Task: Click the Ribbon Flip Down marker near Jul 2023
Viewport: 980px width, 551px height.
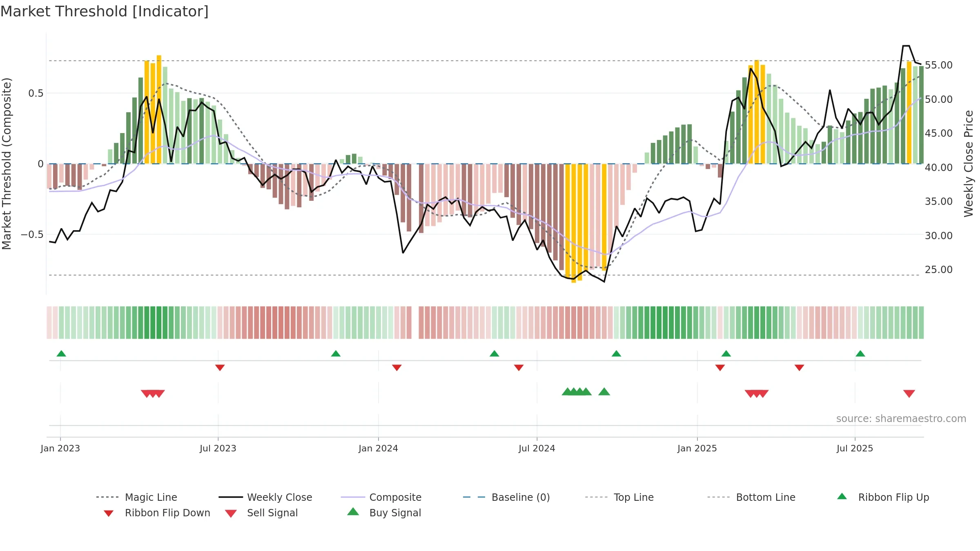Action: pos(220,368)
